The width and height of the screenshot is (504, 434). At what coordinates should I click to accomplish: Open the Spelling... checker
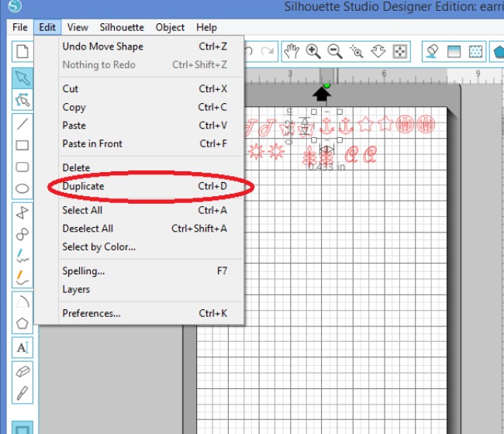tap(145, 270)
